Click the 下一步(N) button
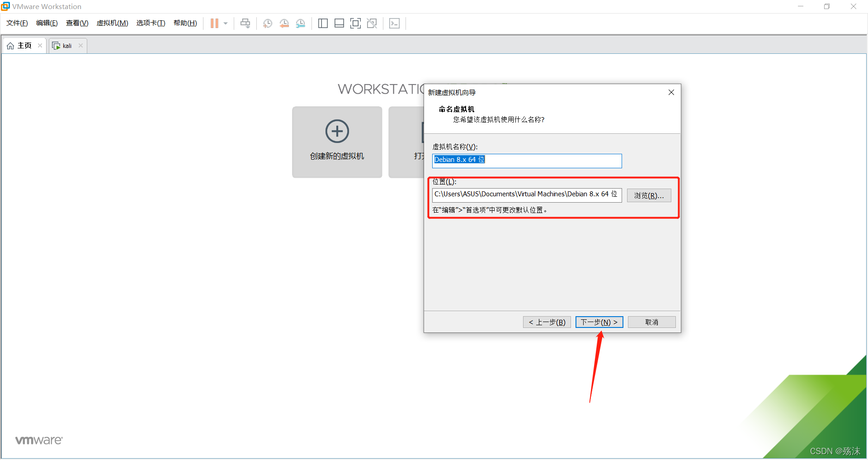Screen dimensions: 868x460 tap(599, 322)
